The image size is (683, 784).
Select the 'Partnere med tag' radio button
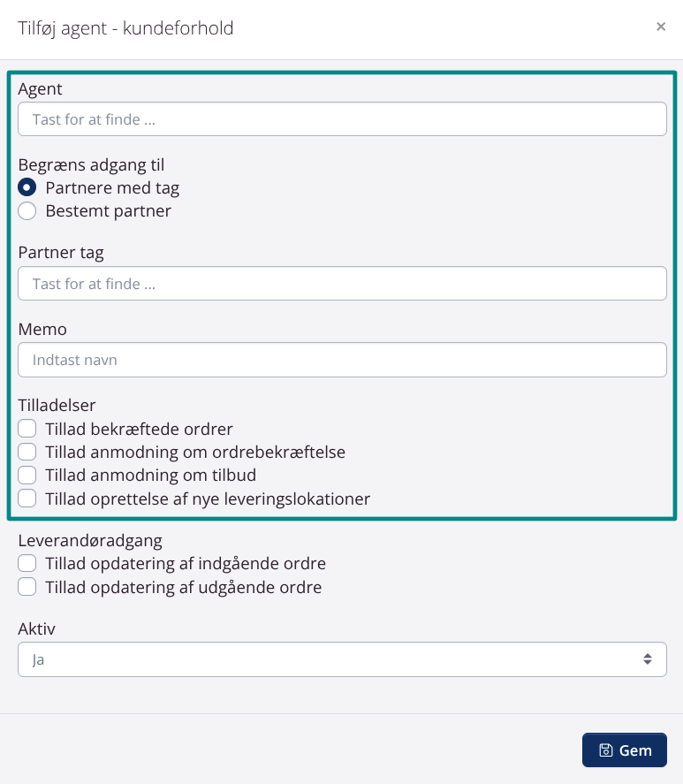(x=27, y=187)
